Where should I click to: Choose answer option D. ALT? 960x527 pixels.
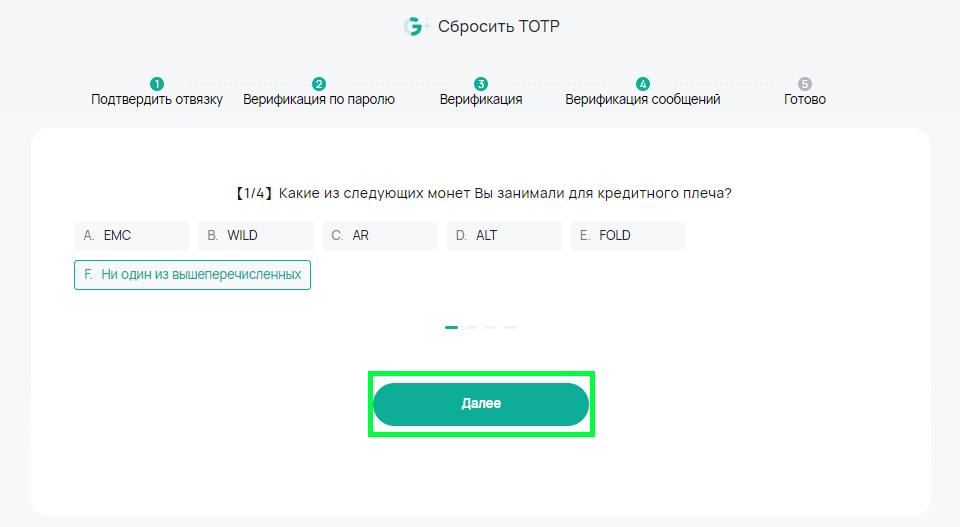pos(504,236)
